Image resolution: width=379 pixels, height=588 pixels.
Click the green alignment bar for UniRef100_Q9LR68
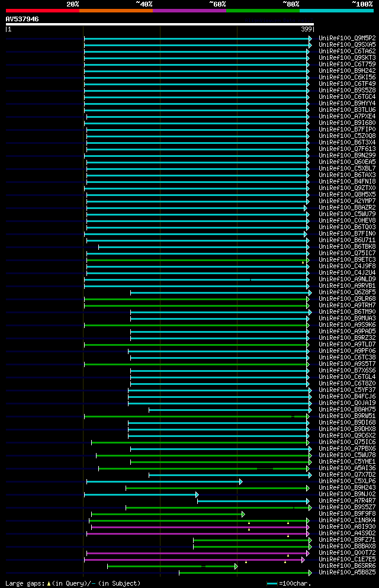tap(196, 299)
